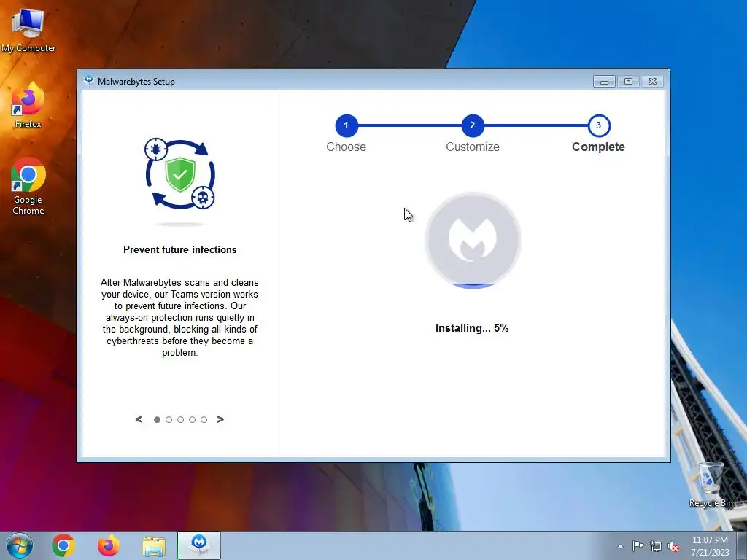The width and height of the screenshot is (747, 560).
Task: Go to the previous carousel slide
Action: [139, 419]
